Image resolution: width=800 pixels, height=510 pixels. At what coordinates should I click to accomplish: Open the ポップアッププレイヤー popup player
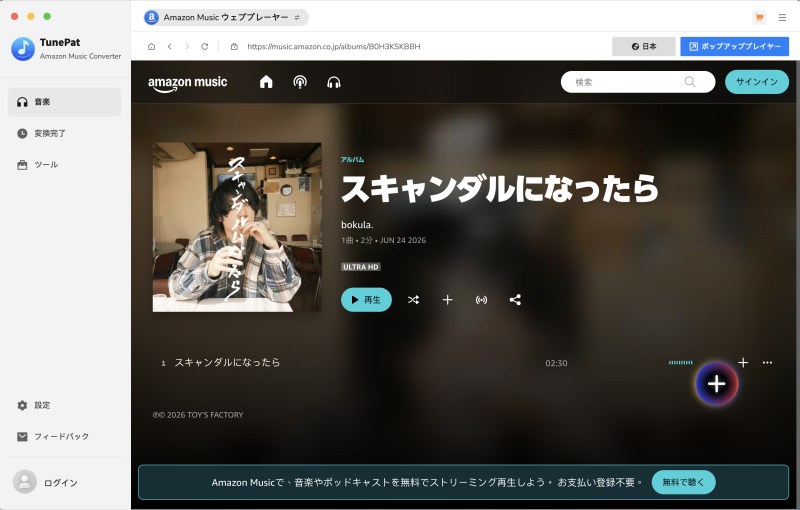[734, 46]
